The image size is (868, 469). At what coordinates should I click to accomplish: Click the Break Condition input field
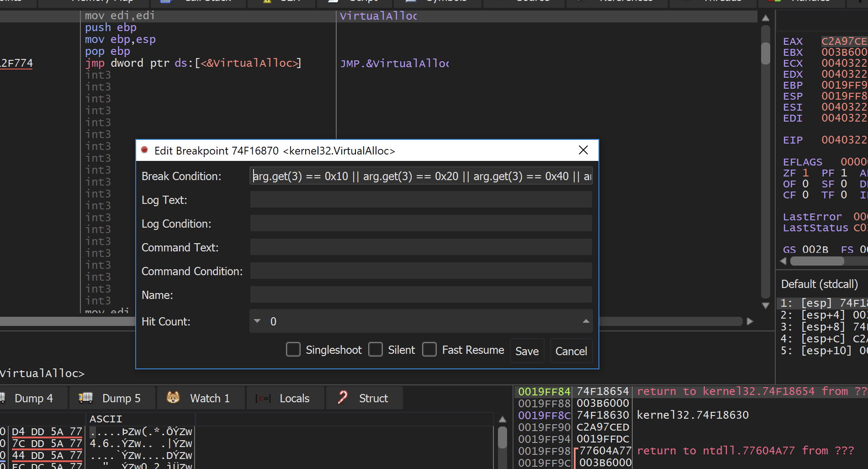421,176
